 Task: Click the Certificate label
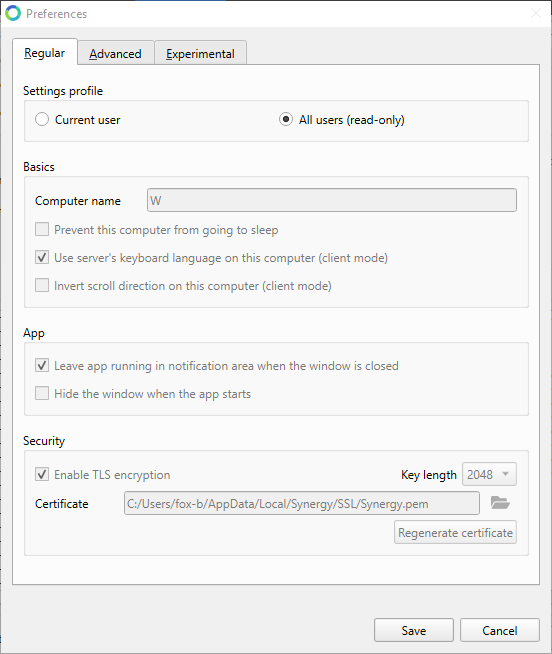click(x=62, y=503)
